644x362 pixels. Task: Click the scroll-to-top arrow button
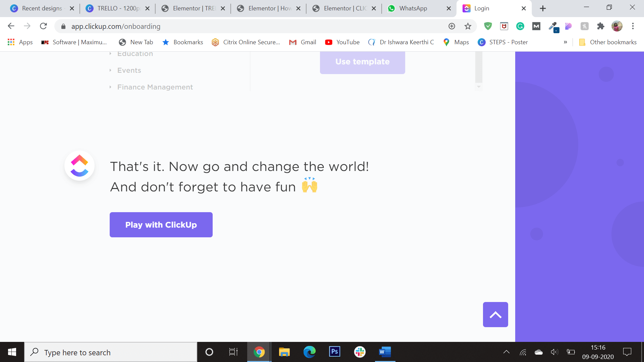495,314
